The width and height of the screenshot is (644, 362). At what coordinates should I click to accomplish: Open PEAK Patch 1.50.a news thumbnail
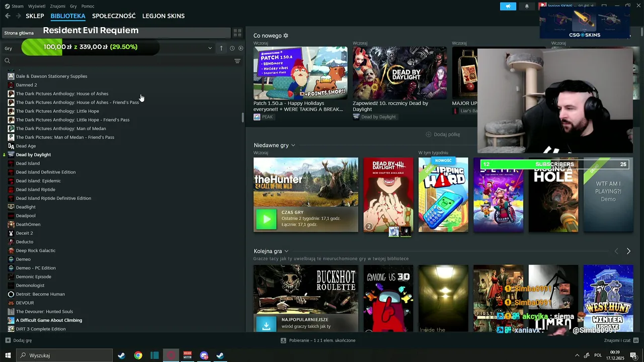300,73
